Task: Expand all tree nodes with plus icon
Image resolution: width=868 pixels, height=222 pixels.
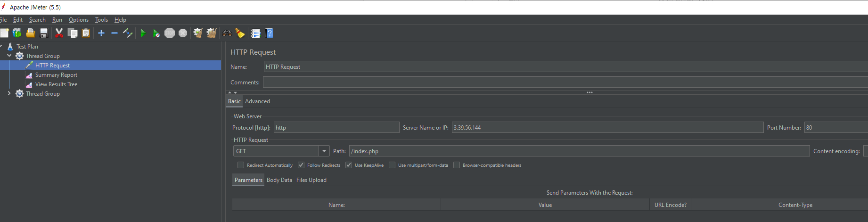Action: coord(101,33)
